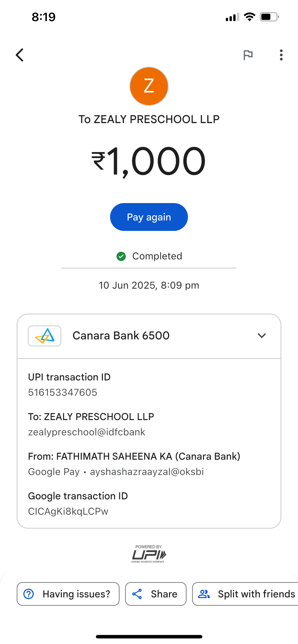Tap the back arrow icon

click(x=20, y=55)
